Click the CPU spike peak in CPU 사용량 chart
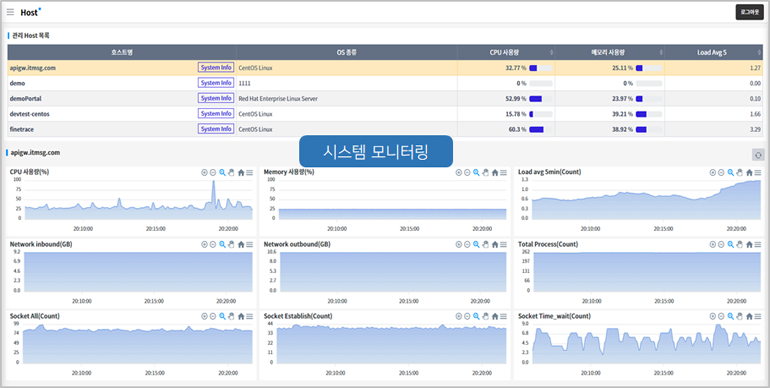Viewport: 770px width, 388px height. [214, 182]
